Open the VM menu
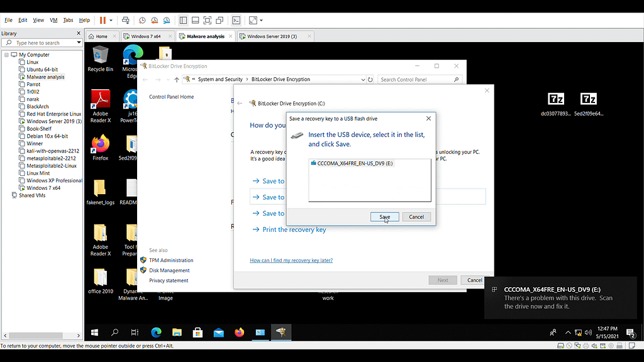 point(53,19)
